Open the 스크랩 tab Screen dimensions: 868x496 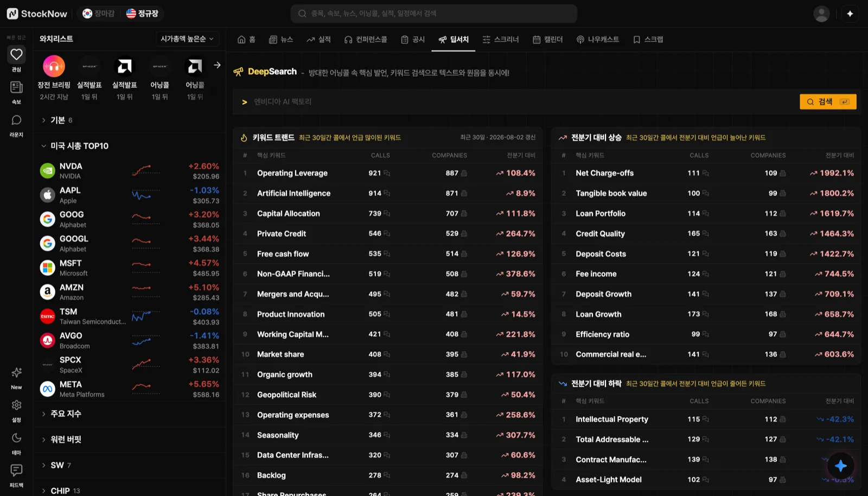(x=648, y=40)
